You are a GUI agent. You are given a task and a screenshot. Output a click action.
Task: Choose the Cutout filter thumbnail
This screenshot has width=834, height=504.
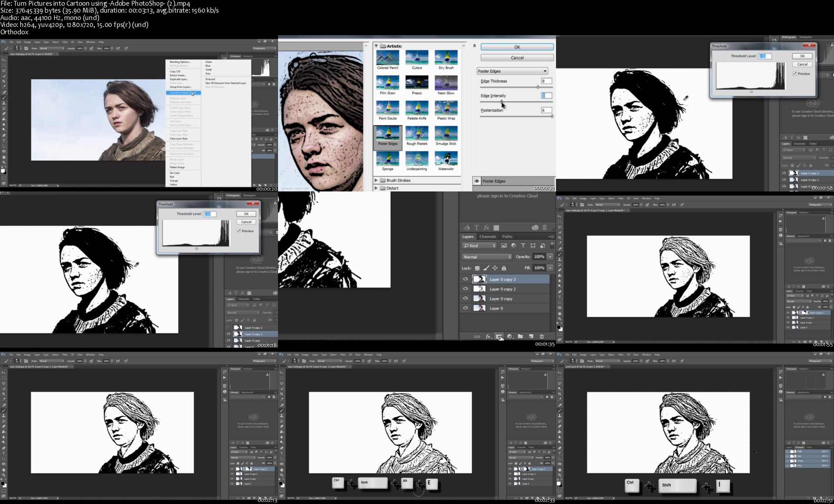tap(417, 57)
